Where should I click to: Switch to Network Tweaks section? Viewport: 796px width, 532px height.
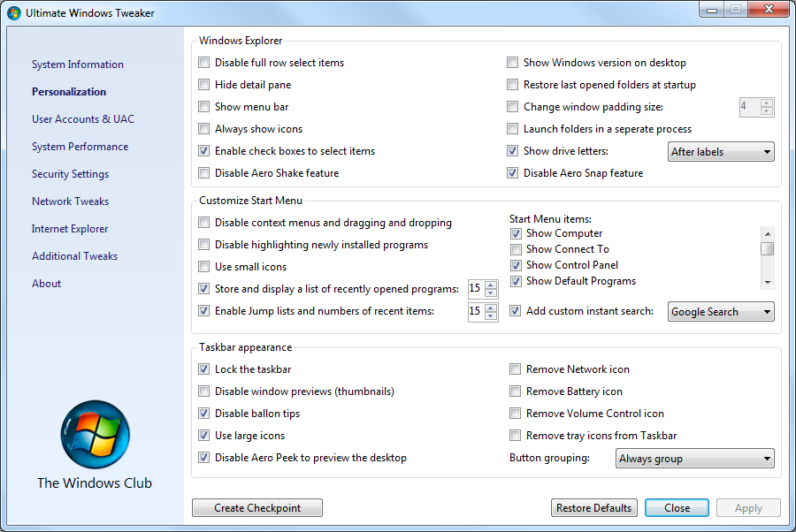(70, 201)
